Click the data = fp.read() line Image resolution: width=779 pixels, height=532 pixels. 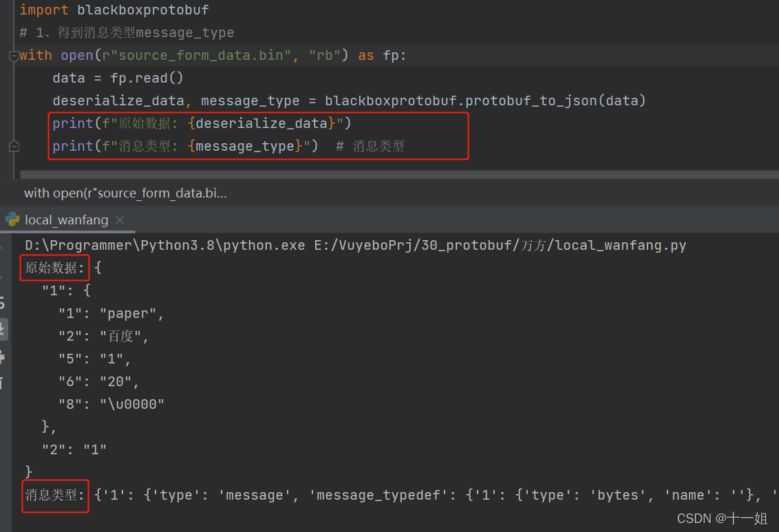tap(118, 78)
